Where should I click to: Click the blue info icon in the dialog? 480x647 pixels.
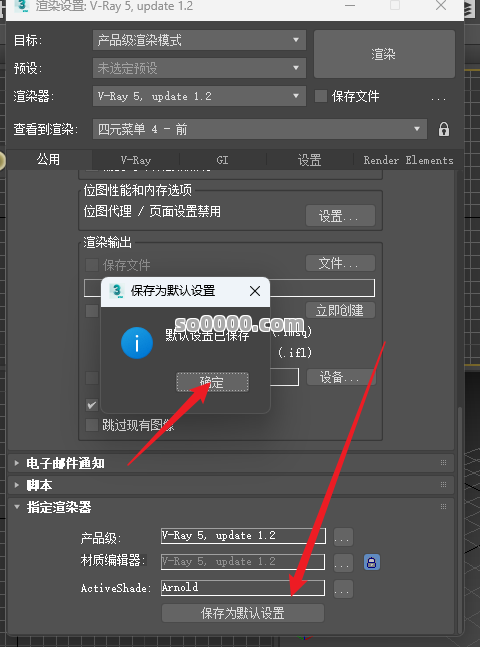coord(137,342)
